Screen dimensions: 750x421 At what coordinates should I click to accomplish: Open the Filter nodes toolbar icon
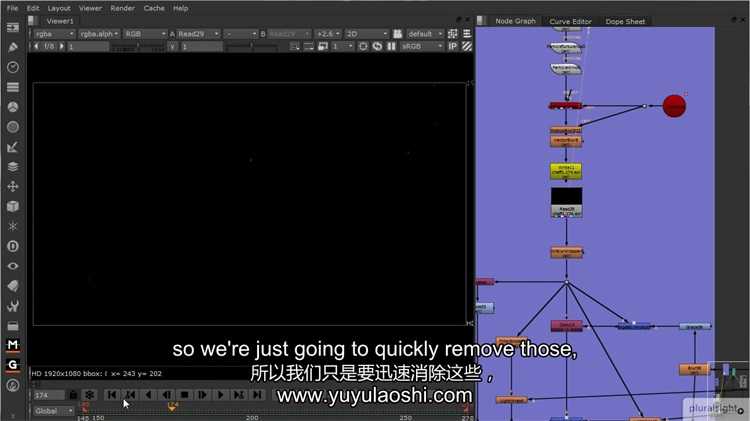13,127
